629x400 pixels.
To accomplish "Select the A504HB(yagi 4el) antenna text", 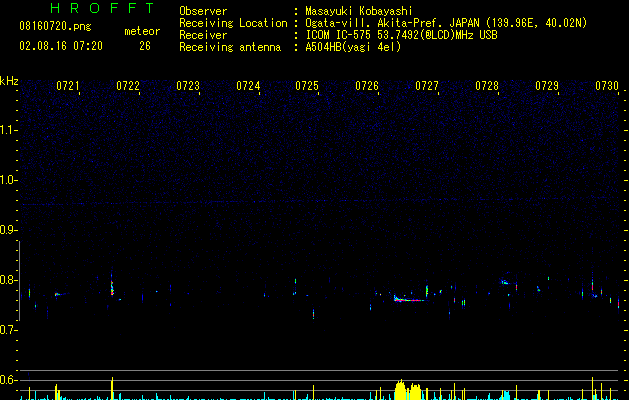I will 353,47.
